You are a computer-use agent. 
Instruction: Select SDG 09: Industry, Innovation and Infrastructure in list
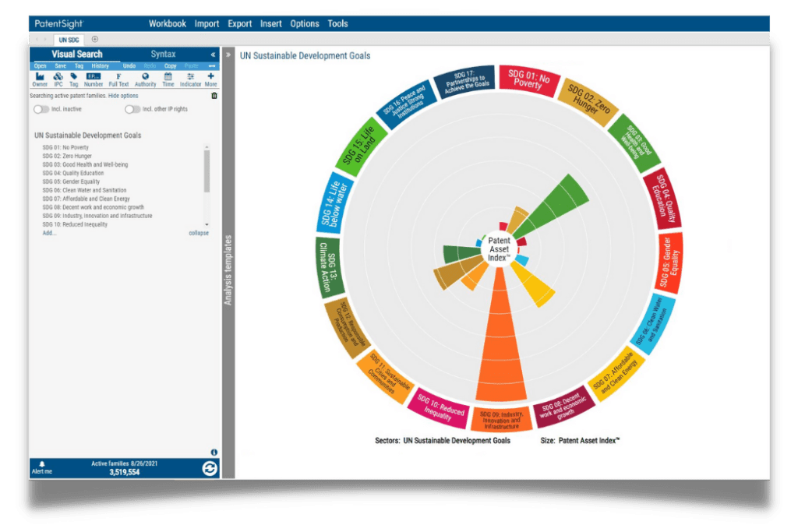pyautogui.click(x=97, y=216)
